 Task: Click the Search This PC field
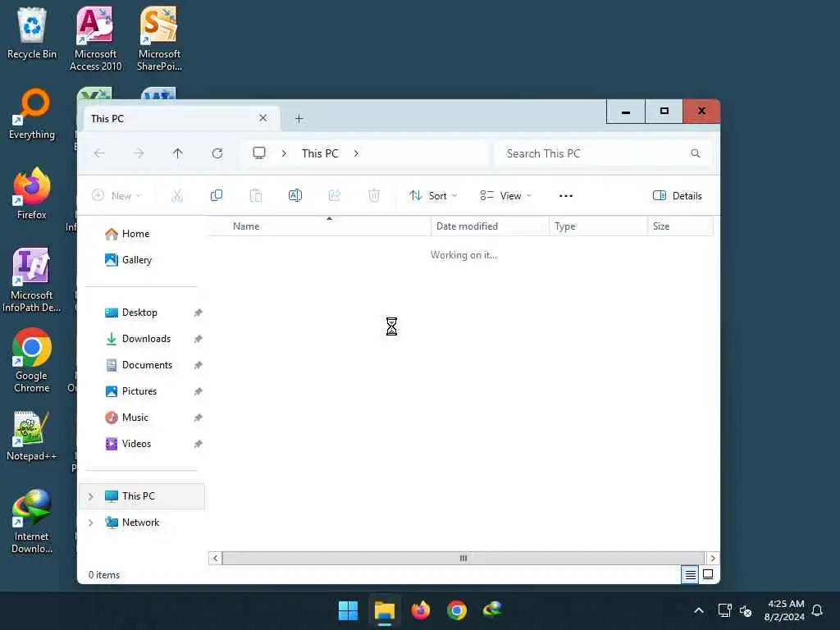[x=603, y=153]
